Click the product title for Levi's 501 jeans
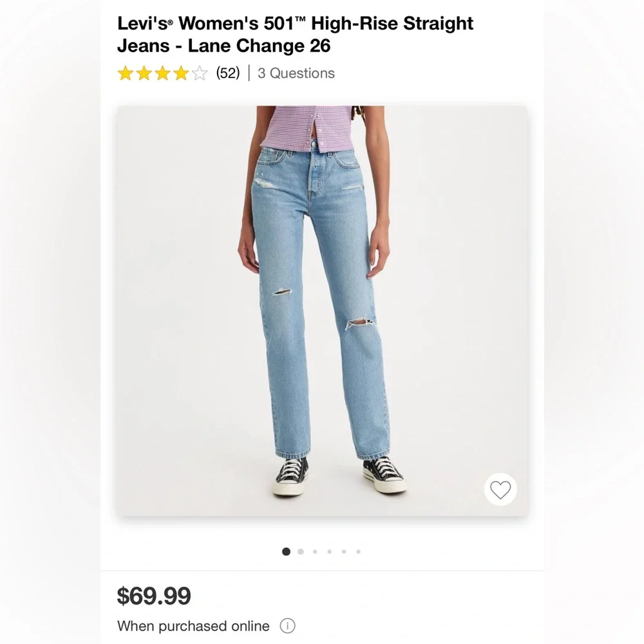 point(294,34)
